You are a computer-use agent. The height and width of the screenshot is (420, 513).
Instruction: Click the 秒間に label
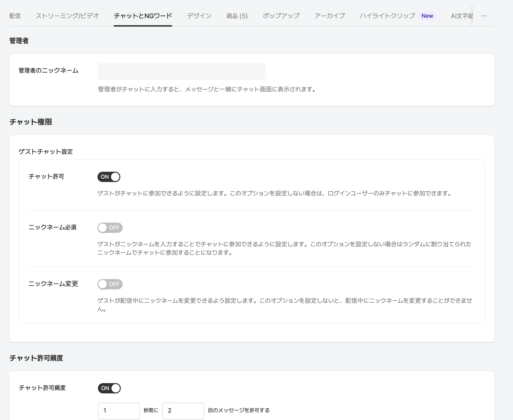click(151, 410)
